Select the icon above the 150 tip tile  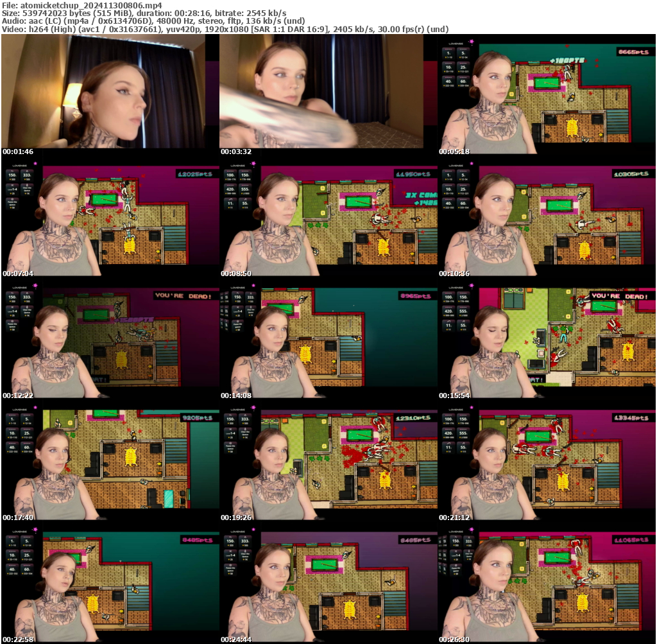12,171
